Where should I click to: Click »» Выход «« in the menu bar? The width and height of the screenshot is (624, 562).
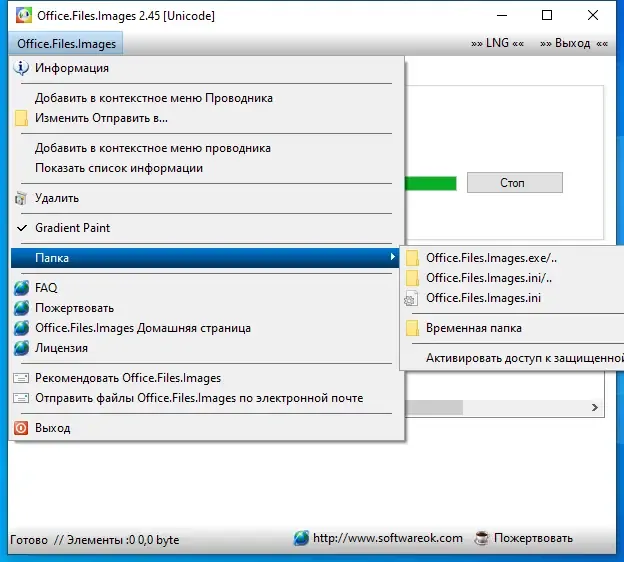click(574, 43)
